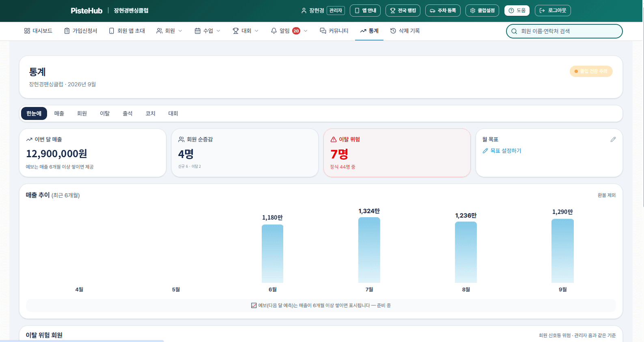Open 클럽설정 settings button
The height and width of the screenshot is (342, 644).
482,11
